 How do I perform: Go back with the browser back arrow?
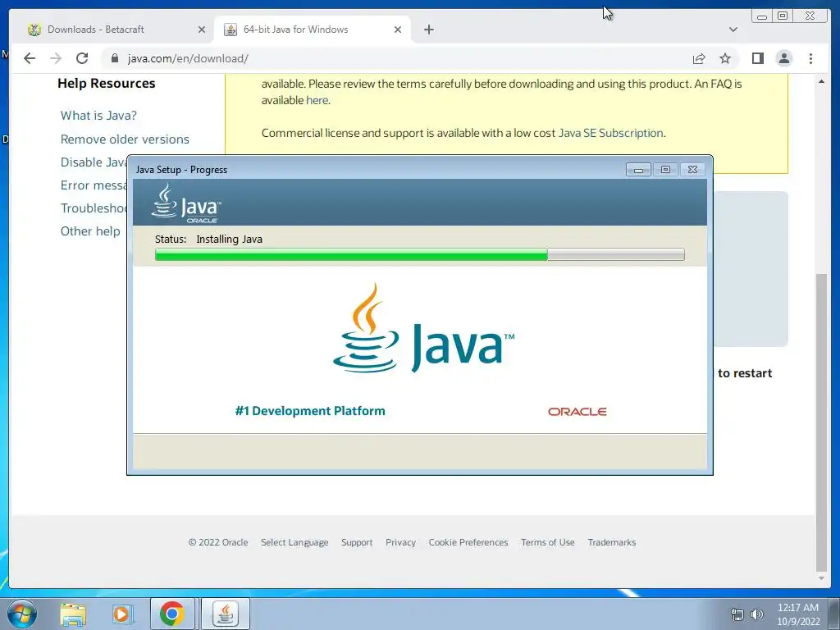30,58
